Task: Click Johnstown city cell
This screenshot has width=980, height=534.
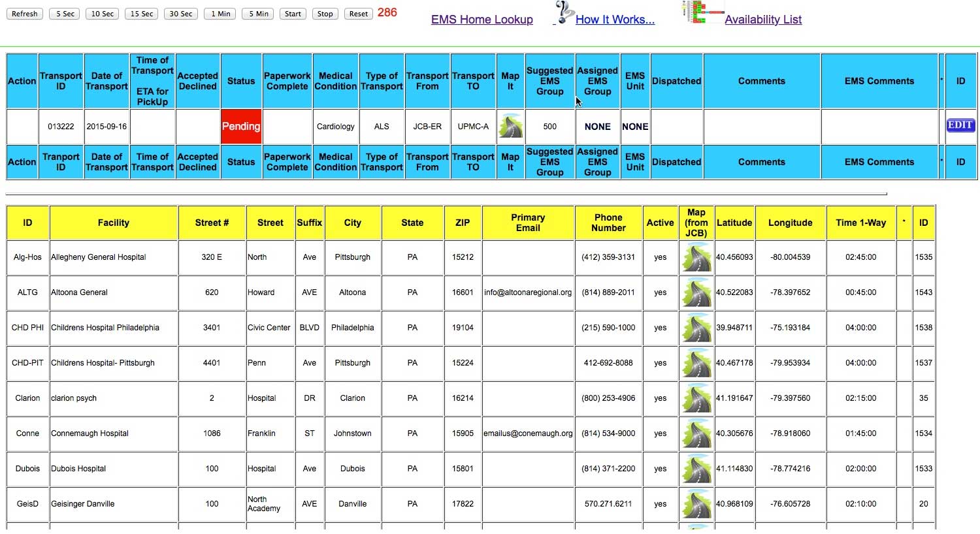Action: pos(353,433)
